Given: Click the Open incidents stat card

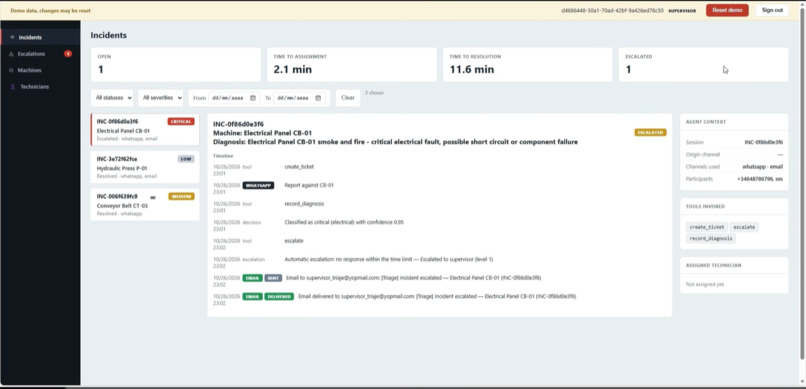Looking at the screenshot, I should [176, 65].
